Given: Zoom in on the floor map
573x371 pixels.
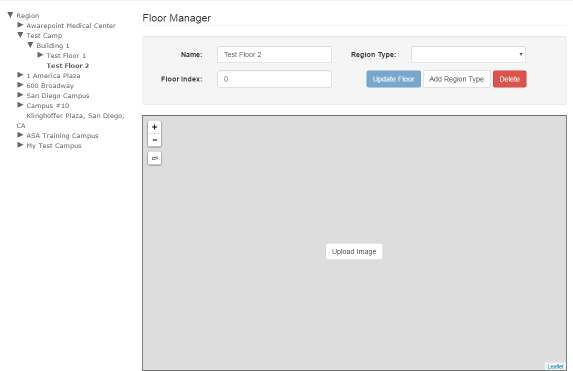Looking at the screenshot, I should click(x=155, y=127).
